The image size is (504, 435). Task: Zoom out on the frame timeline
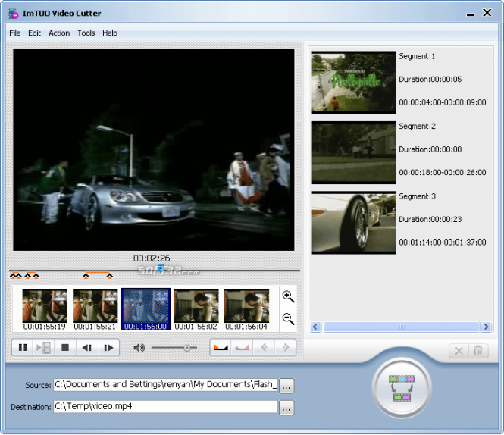coord(288,319)
